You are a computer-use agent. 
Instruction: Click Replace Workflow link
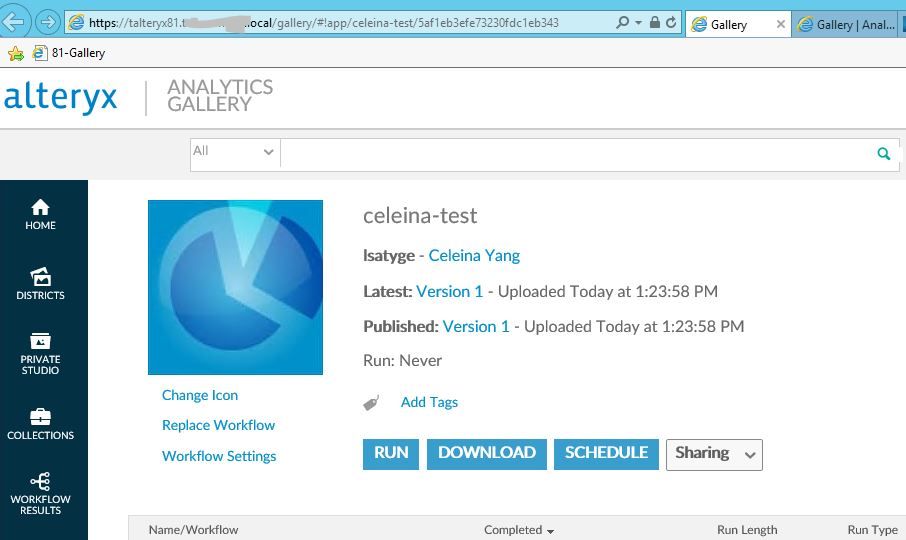[x=218, y=425]
